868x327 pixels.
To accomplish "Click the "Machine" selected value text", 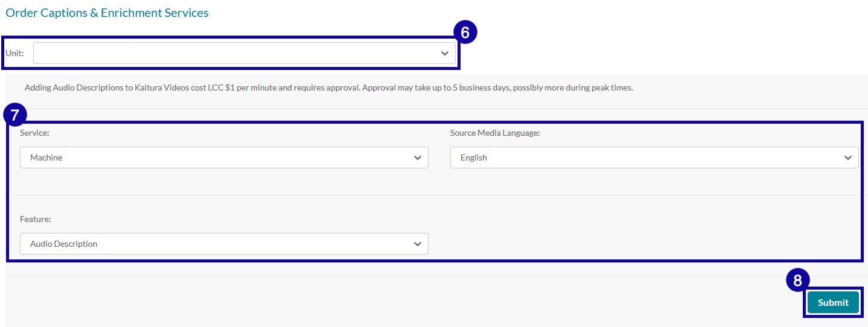I will click(46, 157).
